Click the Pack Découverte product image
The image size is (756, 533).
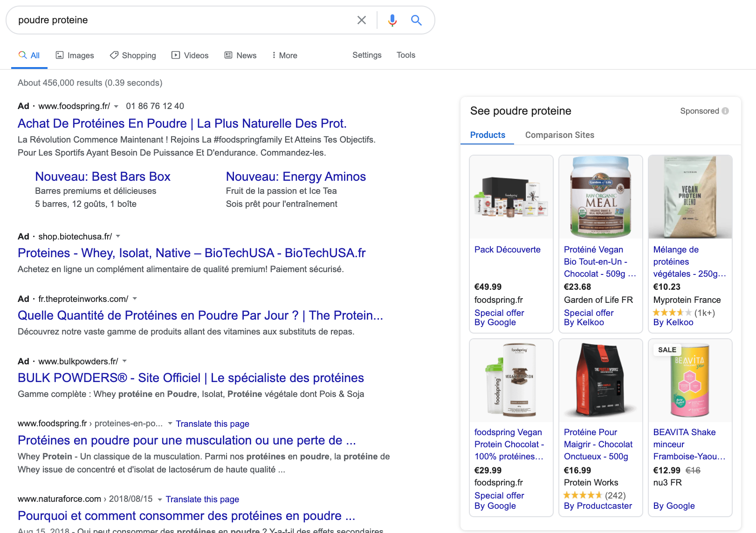tap(511, 197)
